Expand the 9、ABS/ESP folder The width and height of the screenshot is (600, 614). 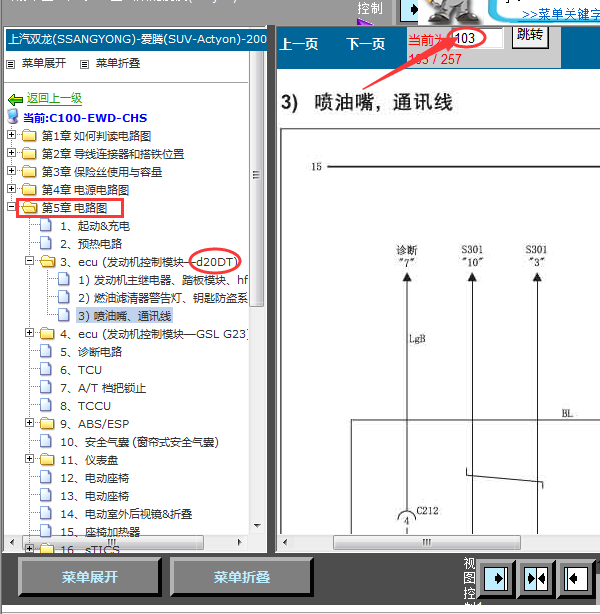pyautogui.click(x=29, y=423)
